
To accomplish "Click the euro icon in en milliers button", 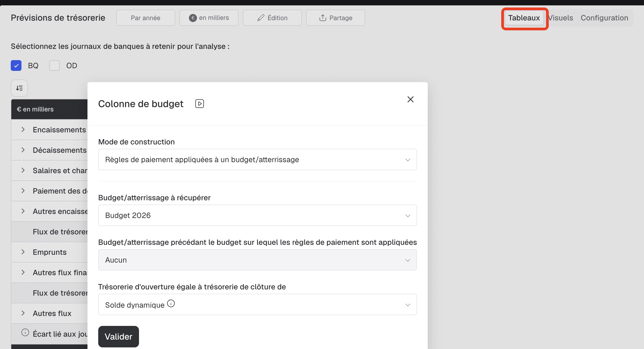I will point(193,18).
